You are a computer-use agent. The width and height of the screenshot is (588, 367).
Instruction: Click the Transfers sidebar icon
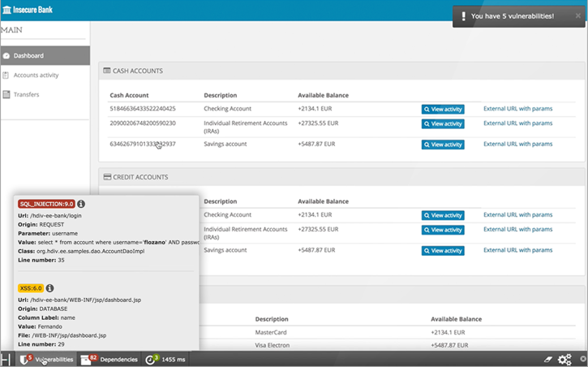(6, 94)
